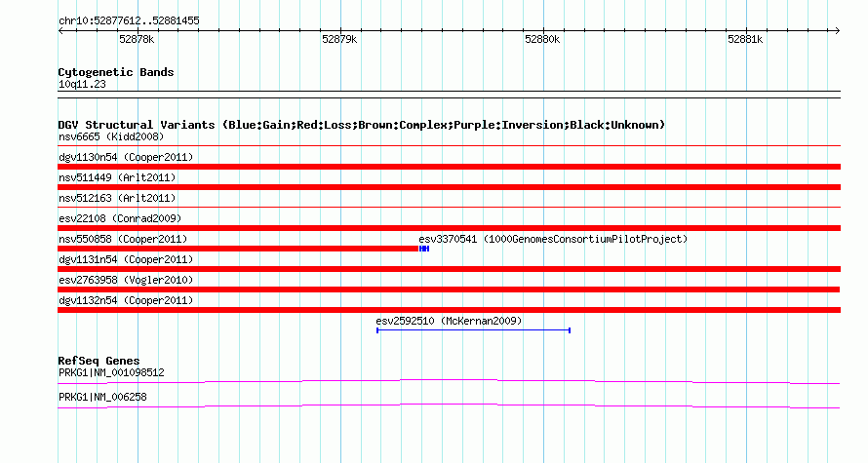Click the 10q11.23 band label

click(x=82, y=84)
